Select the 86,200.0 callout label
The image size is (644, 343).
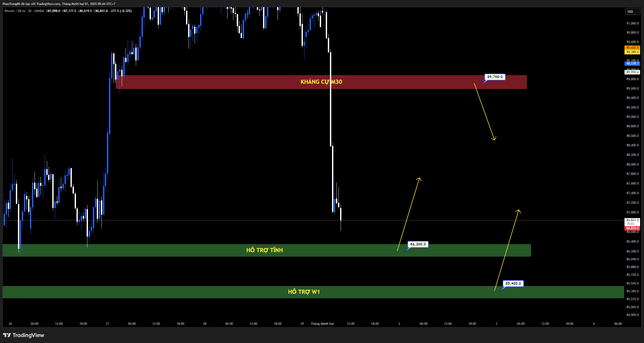pos(418,244)
